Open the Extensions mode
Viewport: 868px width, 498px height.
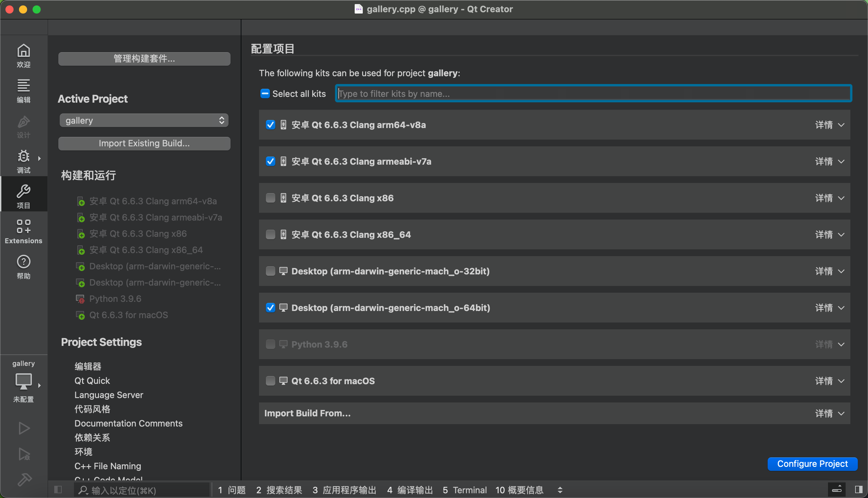(23, 232)
